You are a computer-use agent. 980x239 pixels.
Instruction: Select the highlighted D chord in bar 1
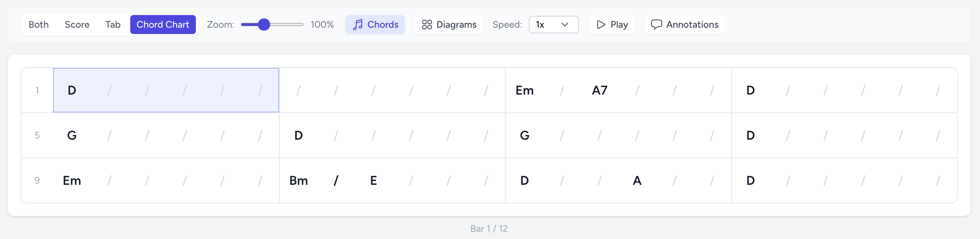(72, 90)
